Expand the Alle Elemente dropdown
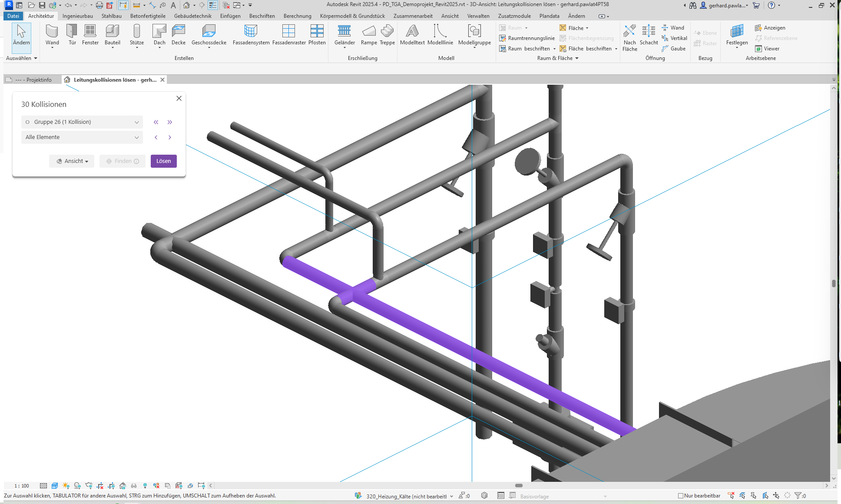 pyautogui.click(x=82, y=137)
